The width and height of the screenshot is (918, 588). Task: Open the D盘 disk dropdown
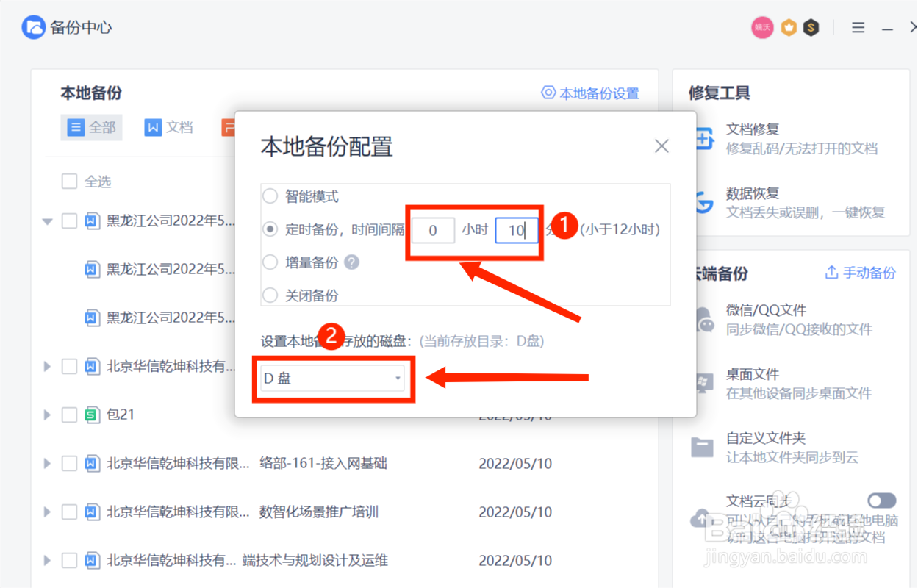click(x=333, y=378)
